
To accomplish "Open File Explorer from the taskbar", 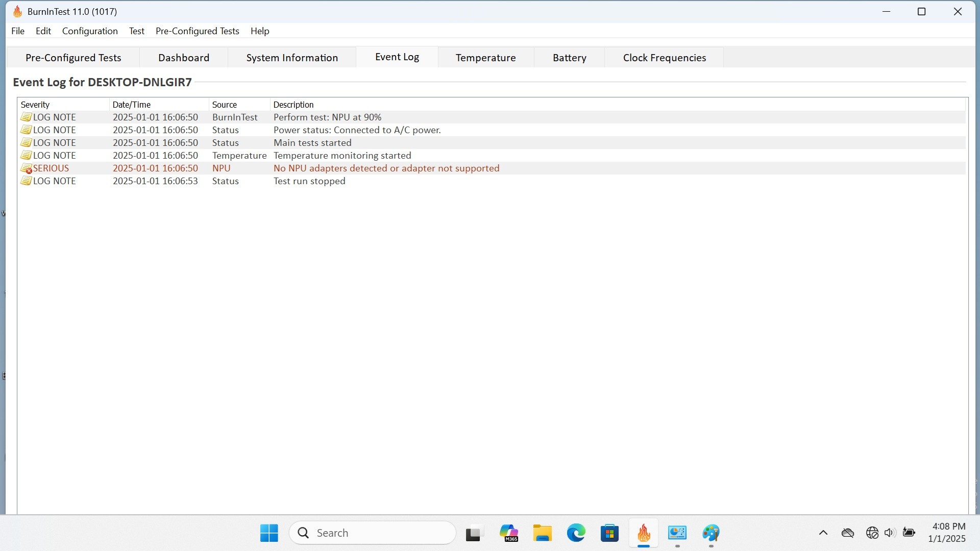I will tap(543, 533).
